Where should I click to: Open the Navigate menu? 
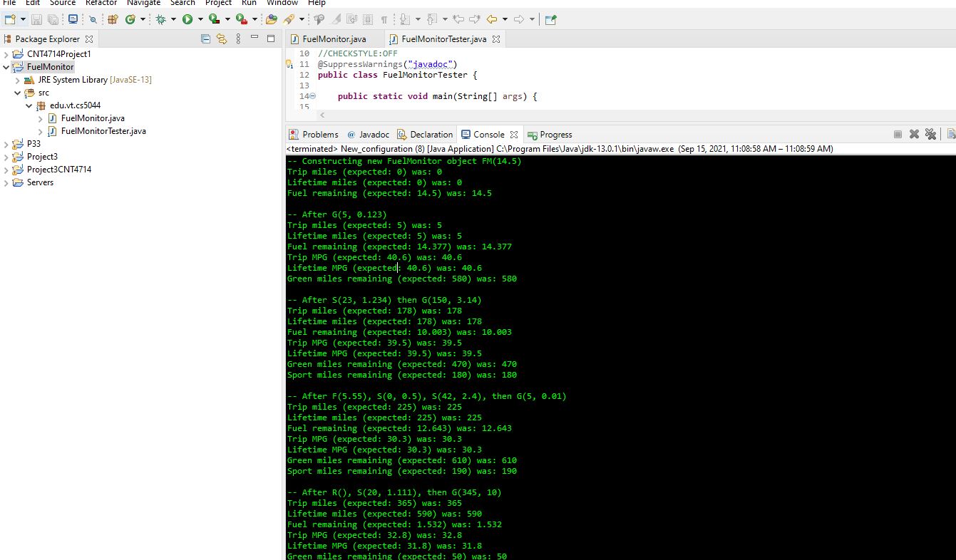[144, 3]
